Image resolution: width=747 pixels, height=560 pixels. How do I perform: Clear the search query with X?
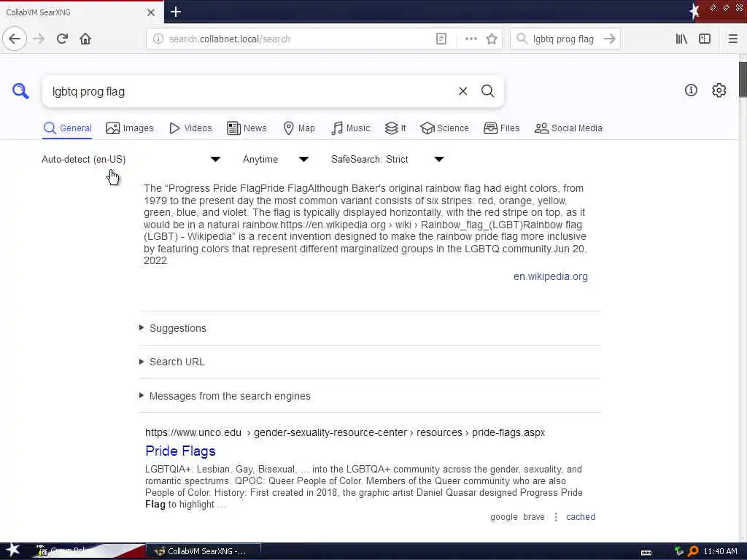[462, 91]
